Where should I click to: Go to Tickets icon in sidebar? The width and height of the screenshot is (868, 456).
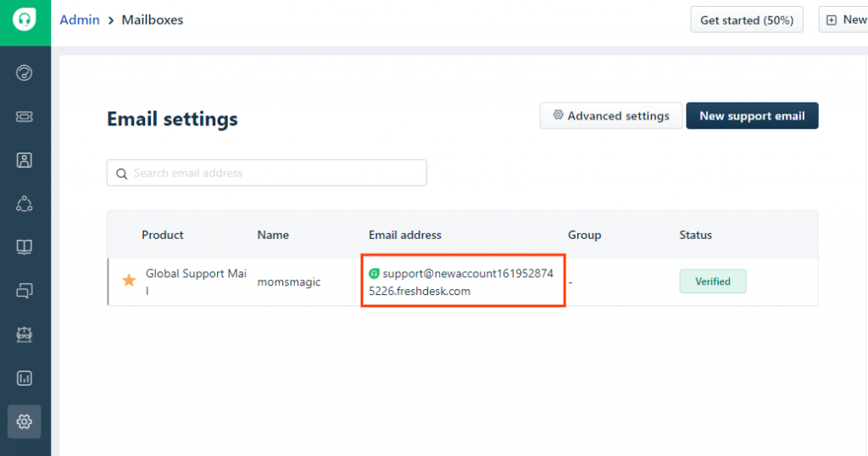click(25, 117)
